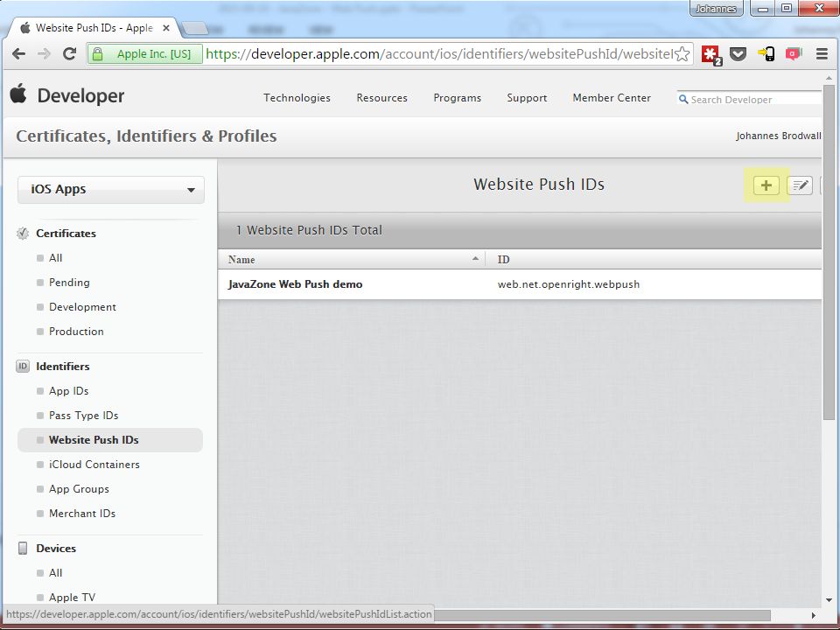Click the device icon beside Devices
840x630 pixels.
(23, 548)
